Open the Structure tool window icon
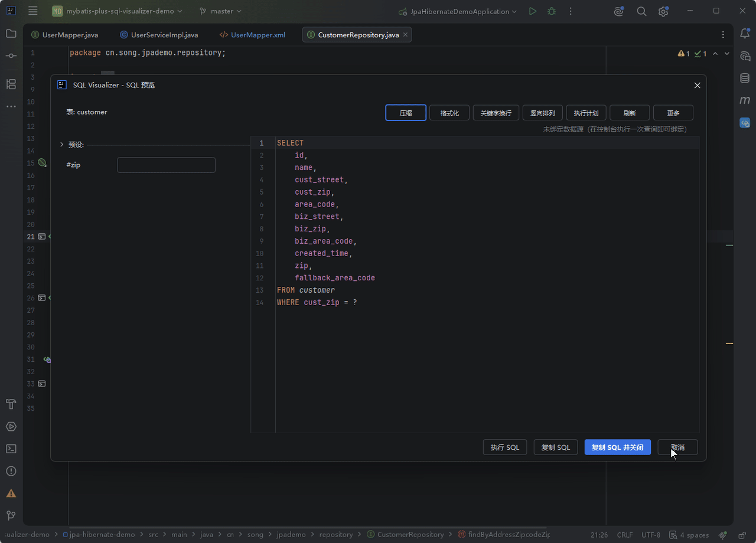Screen dimensions: 756x543 pyautogui.click(x=11, y=84)
